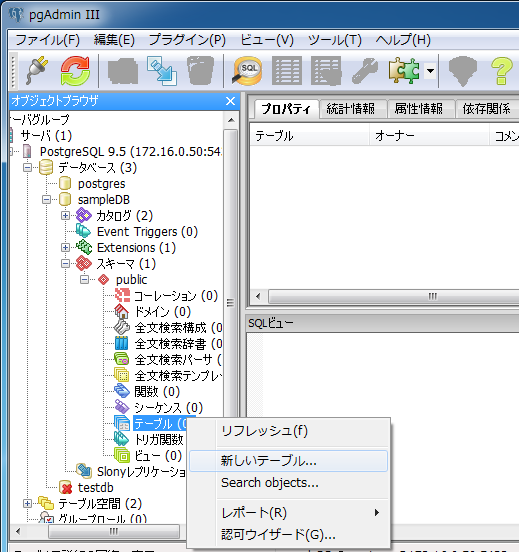The image size is (519, 552).
Task: Click the grayed guru hint icon
Action: coord(463,71)
